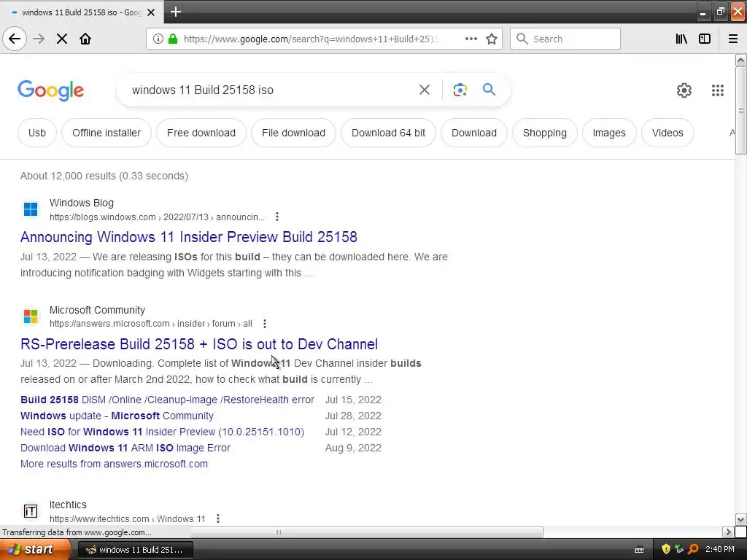Open the Google apps grid icon

[718, 90]
